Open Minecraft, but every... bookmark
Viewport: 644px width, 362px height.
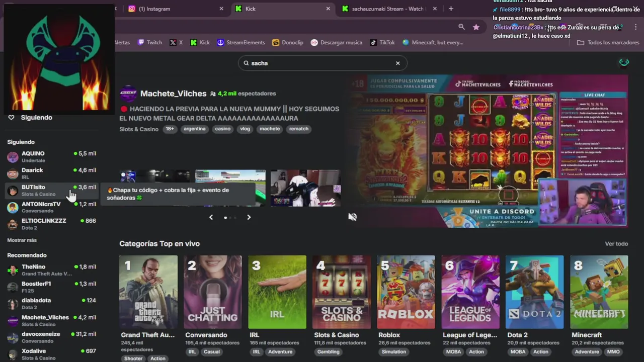click(x=433, y=42)
